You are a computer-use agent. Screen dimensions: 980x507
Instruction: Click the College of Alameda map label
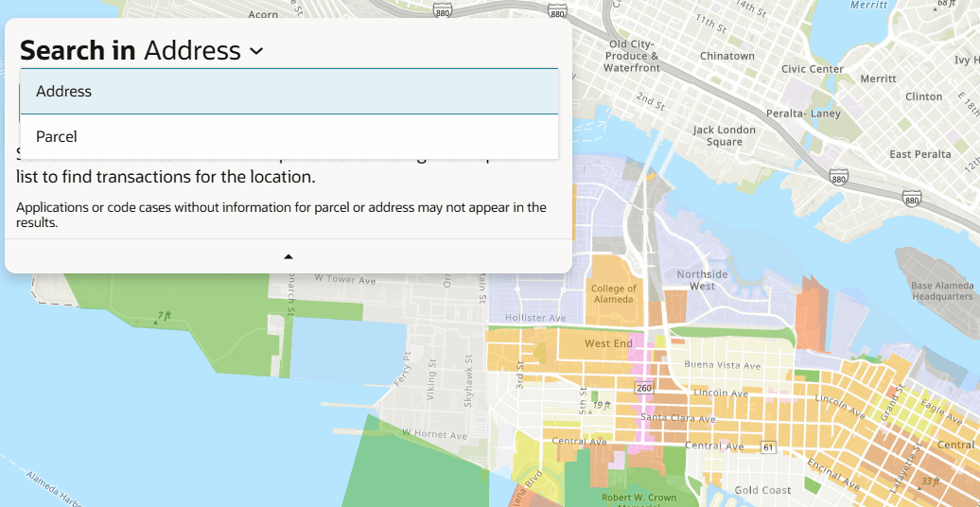pos(614,294)
